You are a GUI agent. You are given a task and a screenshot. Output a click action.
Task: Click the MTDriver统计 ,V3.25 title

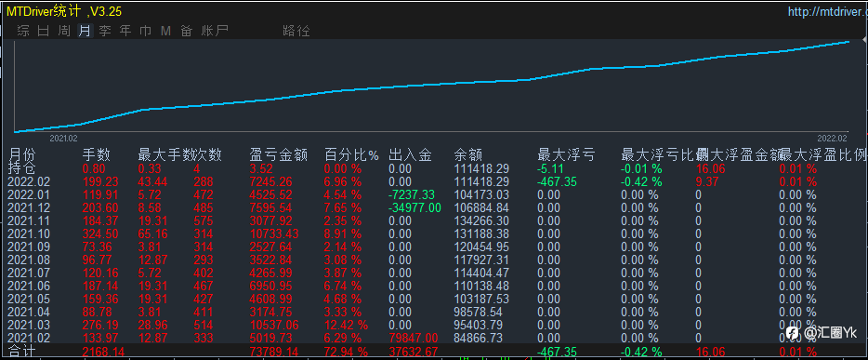(64, 12)
